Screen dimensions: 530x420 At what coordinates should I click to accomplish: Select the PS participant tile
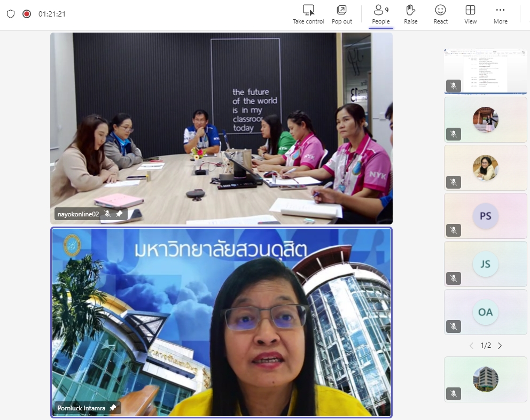(485, 216)
